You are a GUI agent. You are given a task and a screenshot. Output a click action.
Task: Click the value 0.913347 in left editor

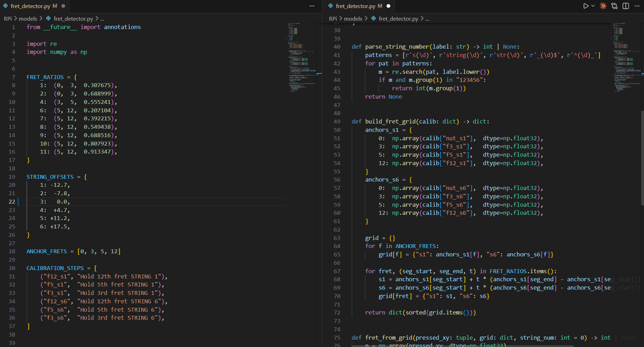(x=97, y=152)
